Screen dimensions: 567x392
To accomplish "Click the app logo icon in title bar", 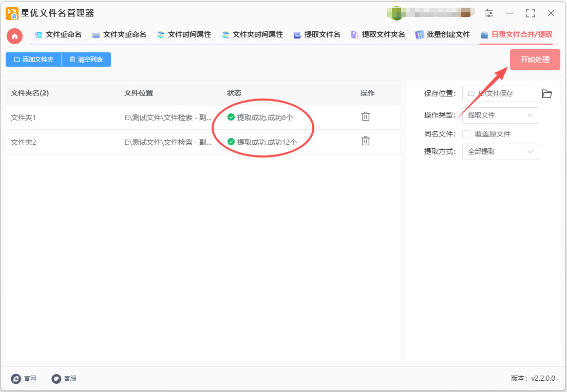I will tap(12, 13).
